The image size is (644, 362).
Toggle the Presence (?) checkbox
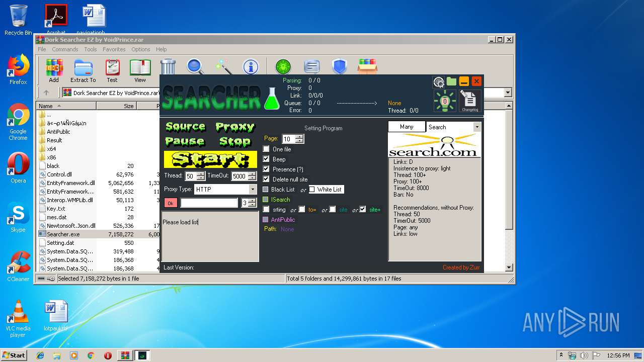267,169
